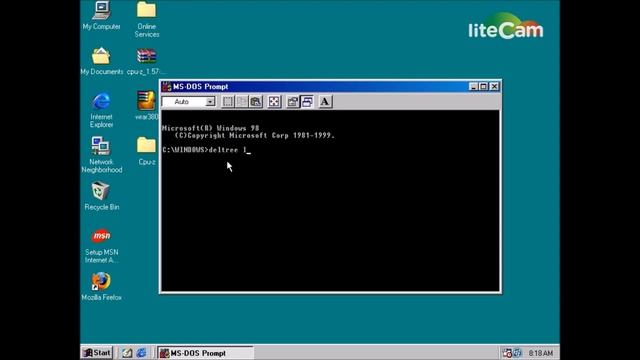Select the Online Services folder

(147, 20)
